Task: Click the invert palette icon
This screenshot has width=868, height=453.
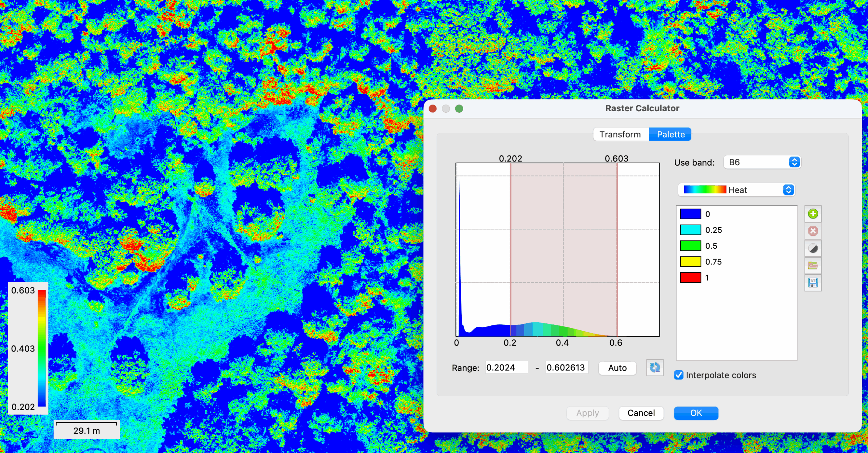Action: 813,248
